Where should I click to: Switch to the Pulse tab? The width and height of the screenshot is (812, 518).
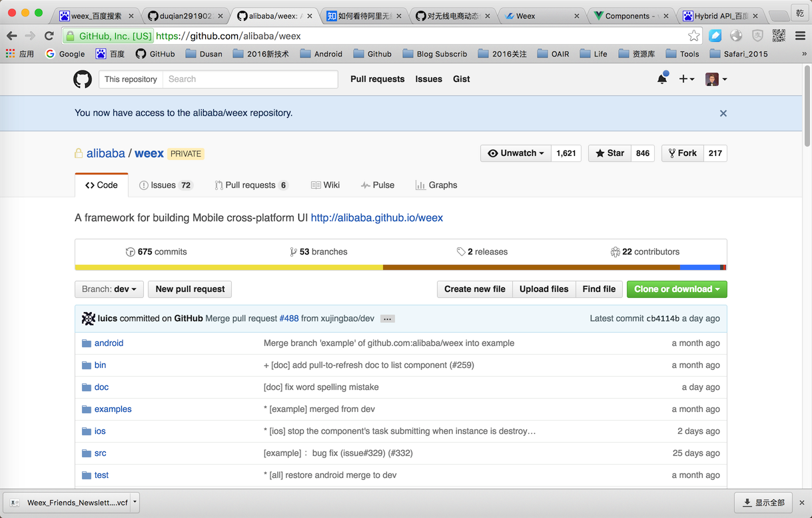(378, 185)
